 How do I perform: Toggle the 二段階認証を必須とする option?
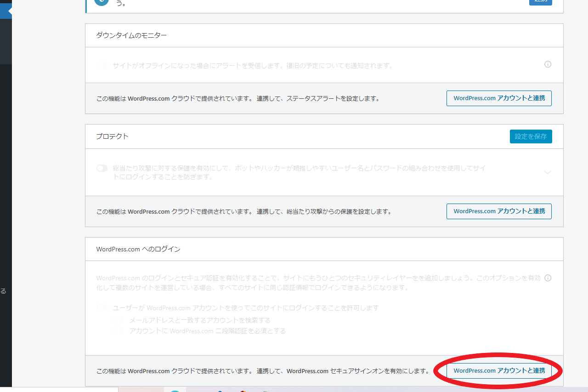tap(119, 331)
